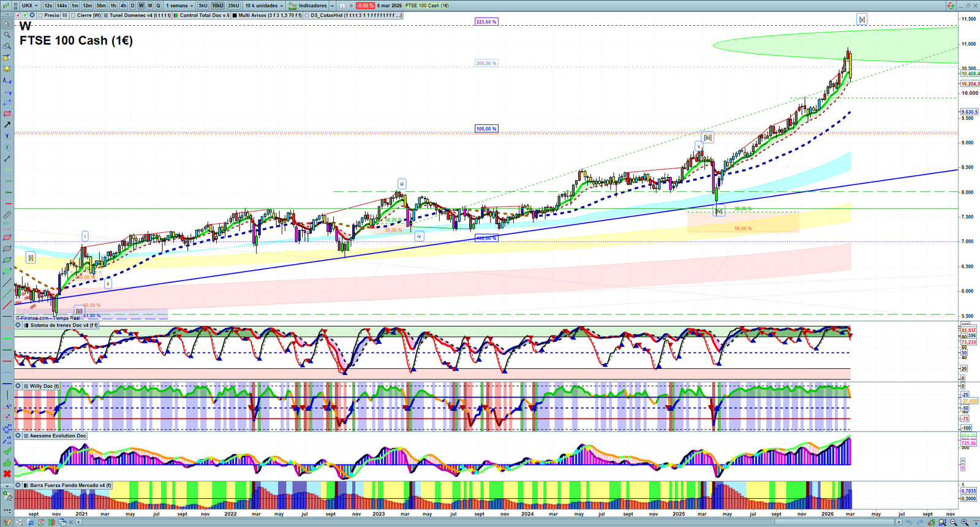Click the 200,00 % Fibonacci level label
The image size is (980, 527).
click(x=486, y=63)
